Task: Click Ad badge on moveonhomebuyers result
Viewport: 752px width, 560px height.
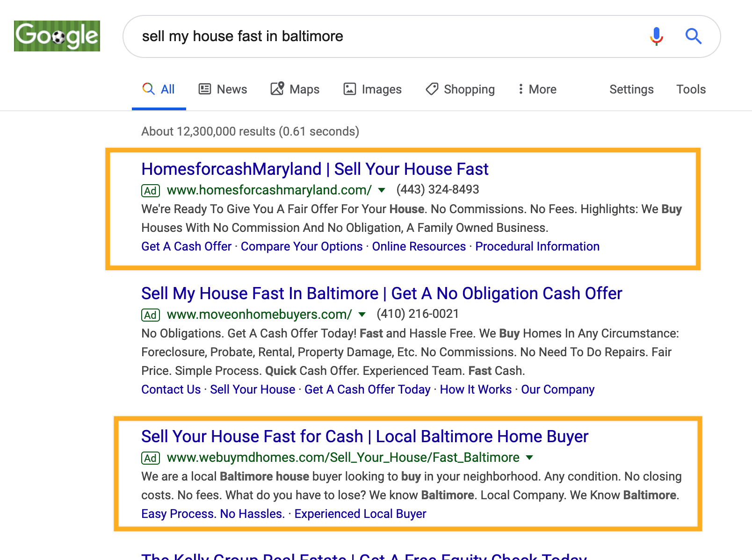Action: click(x=151, y=315)
